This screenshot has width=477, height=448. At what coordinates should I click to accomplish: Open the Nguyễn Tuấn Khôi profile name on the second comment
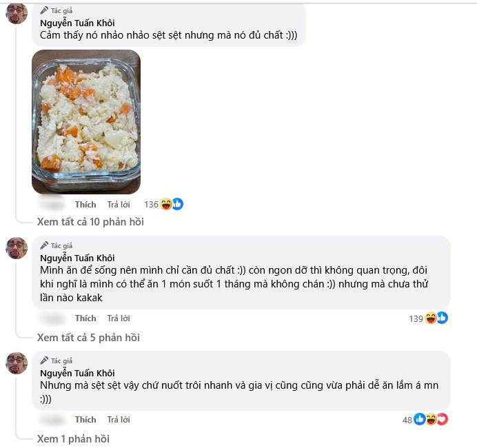[77, 258]
